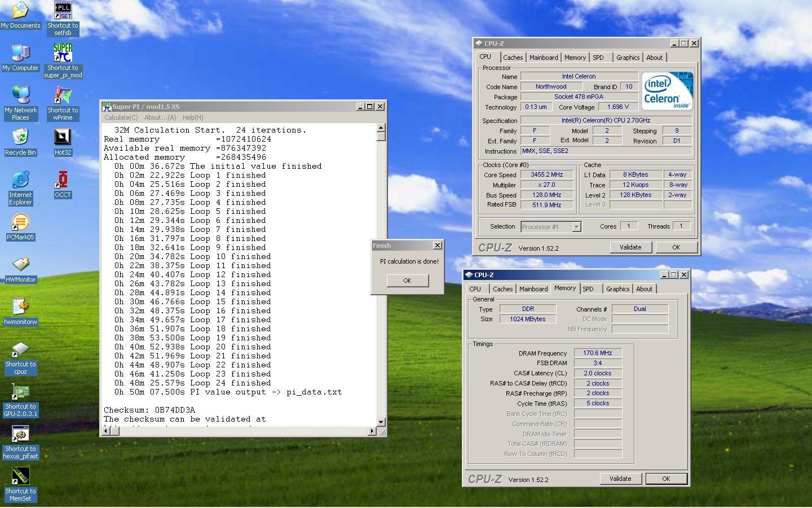Click the Core Speed value 3455.2 MHz
The image size is (812, 508).
[547, 175]
